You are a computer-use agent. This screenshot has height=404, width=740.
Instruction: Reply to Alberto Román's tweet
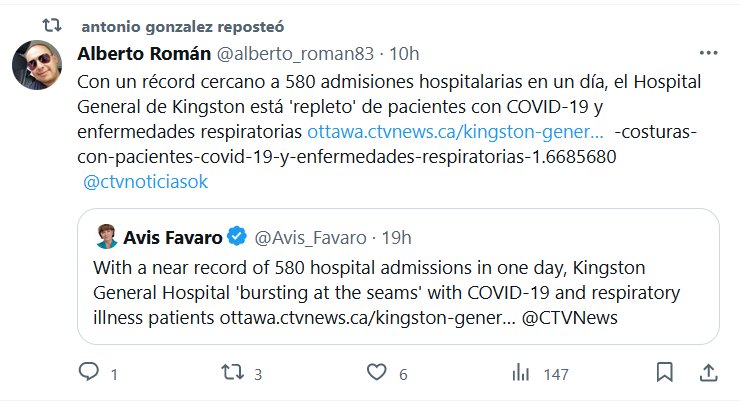(89, 373)
